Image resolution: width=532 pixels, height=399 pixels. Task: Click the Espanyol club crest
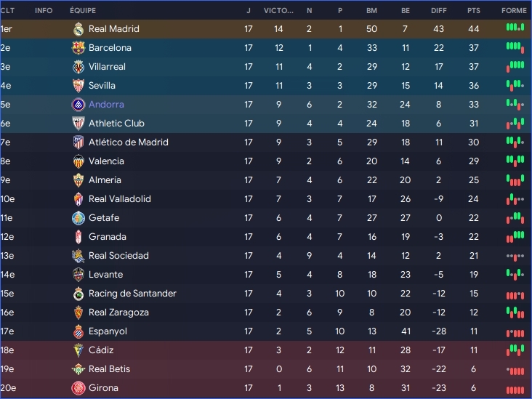pos(78,331)
